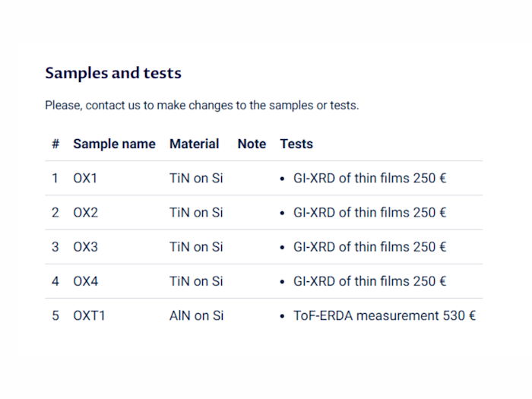Click AlN on Si material cell
532x399 pixels.
pos(196,315)
